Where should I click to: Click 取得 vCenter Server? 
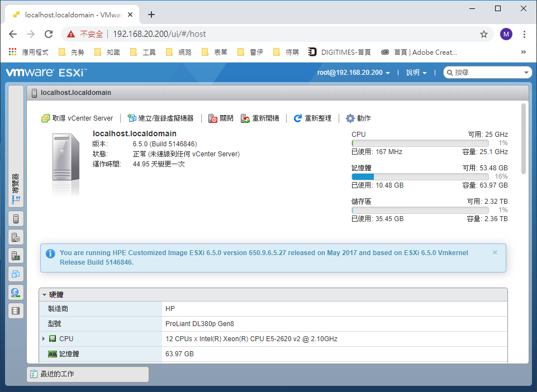77,118
